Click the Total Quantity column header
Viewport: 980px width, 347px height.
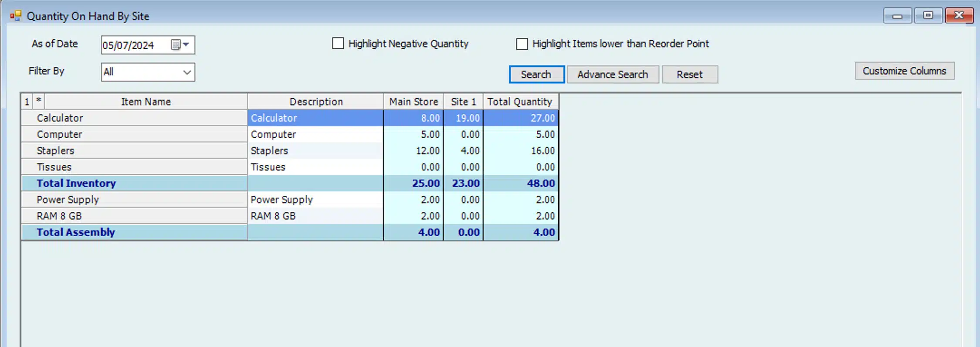click(x=519, y=102)
